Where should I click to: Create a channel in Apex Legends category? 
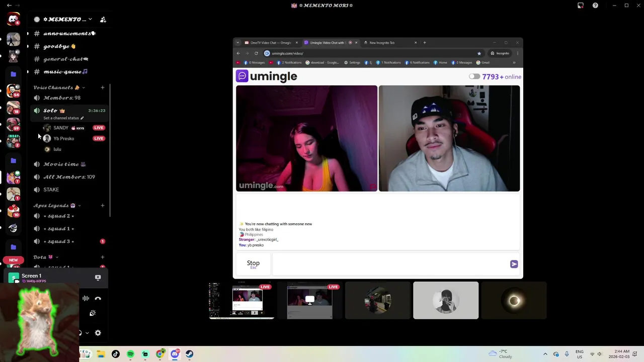(x=103, y=206)
